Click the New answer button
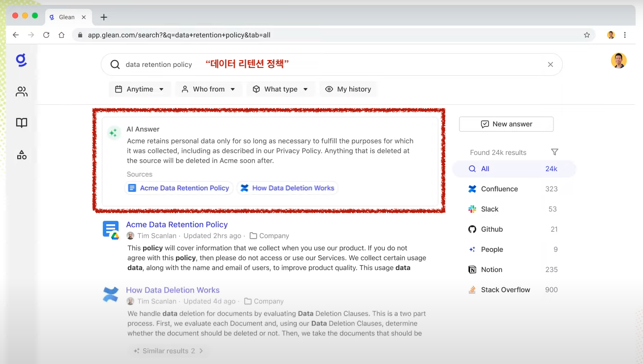 506,124
